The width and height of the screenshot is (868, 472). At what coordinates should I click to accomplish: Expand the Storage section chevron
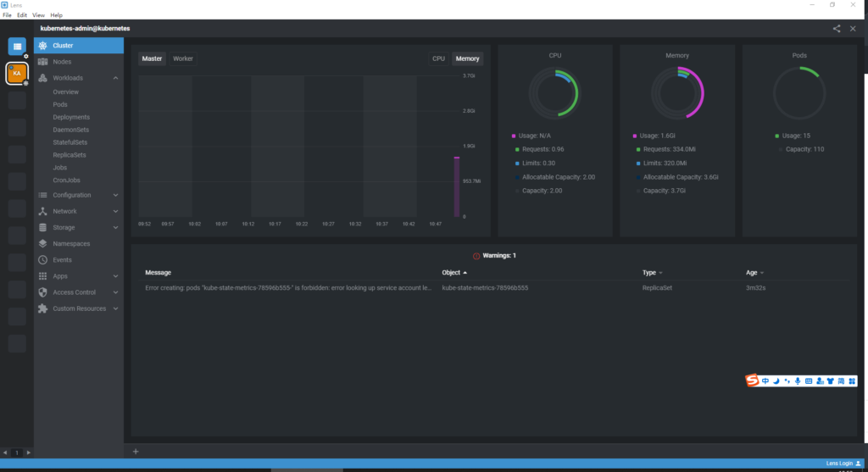coord(115,227)
